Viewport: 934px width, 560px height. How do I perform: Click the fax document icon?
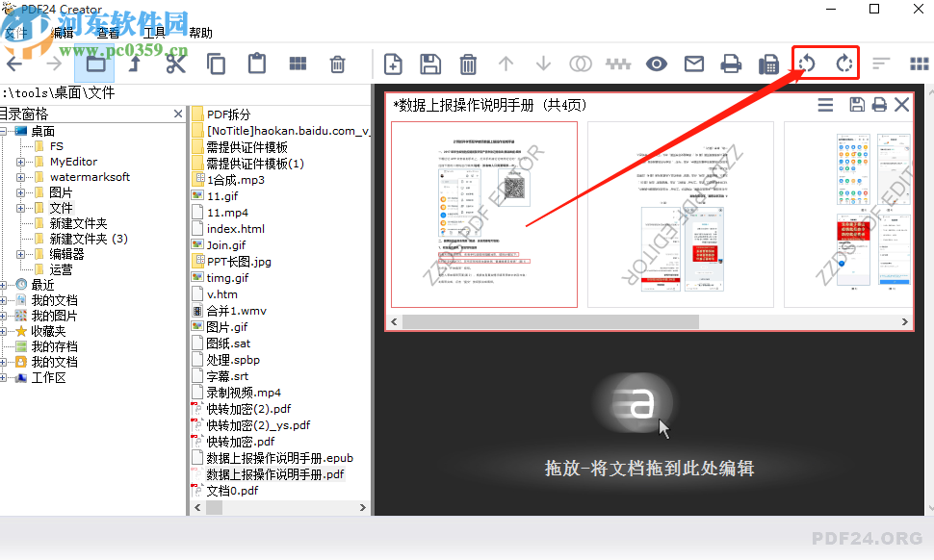(x=768, y=64)
